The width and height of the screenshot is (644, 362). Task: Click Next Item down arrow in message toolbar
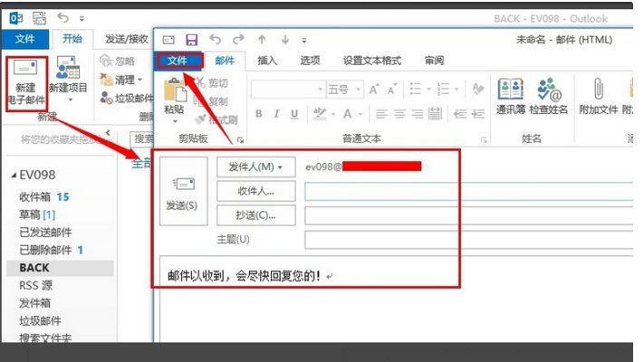pyautogui.click(x=285, y=40)
